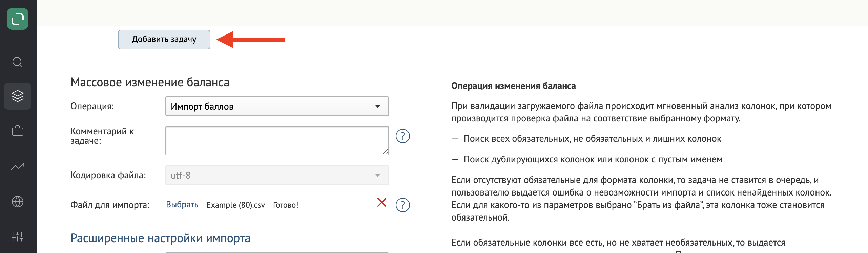Image resolution: width=868 pixels, height=253 pixels.
Task: Expand Расширенные настройки импорта link
Action: (161, 238)
